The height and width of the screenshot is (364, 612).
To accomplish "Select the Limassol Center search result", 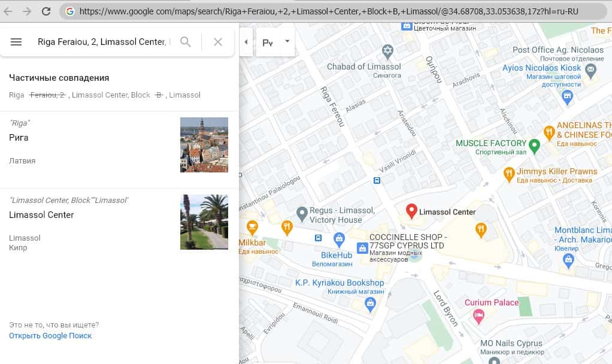I will 119,222.
